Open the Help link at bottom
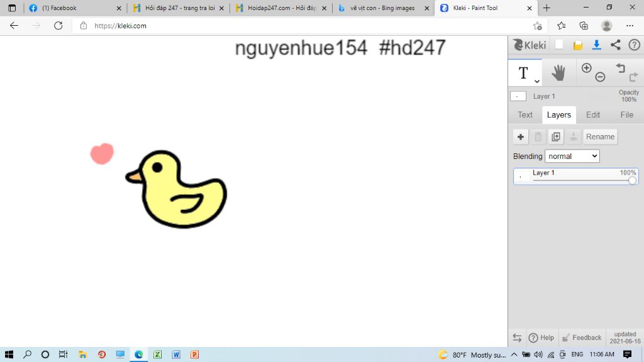Image resolution: width=644 pixels, height=362 pixels. [541, 337]
